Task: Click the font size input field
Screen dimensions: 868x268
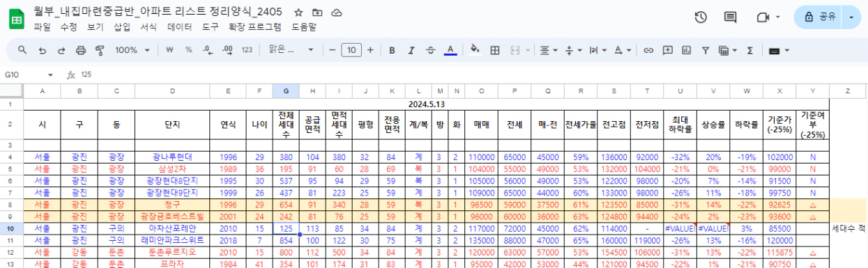Action: [351, 50]
